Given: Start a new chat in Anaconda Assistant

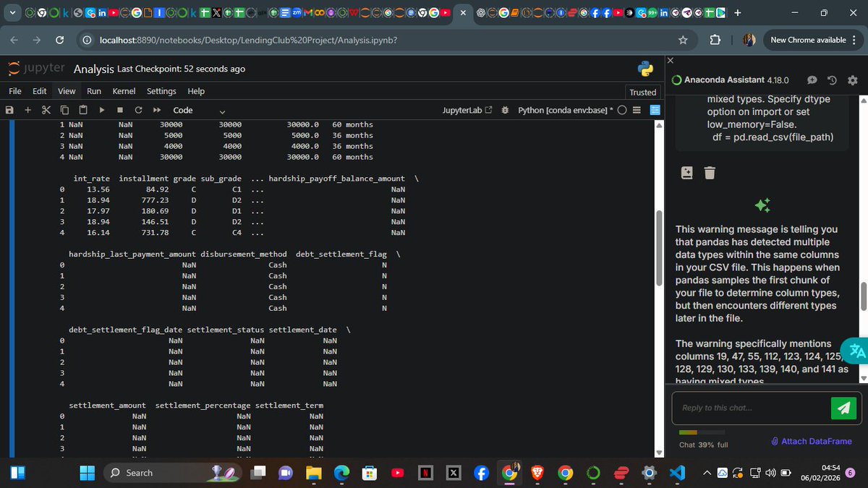Looking at the screenshot, I should coord(812,80).
